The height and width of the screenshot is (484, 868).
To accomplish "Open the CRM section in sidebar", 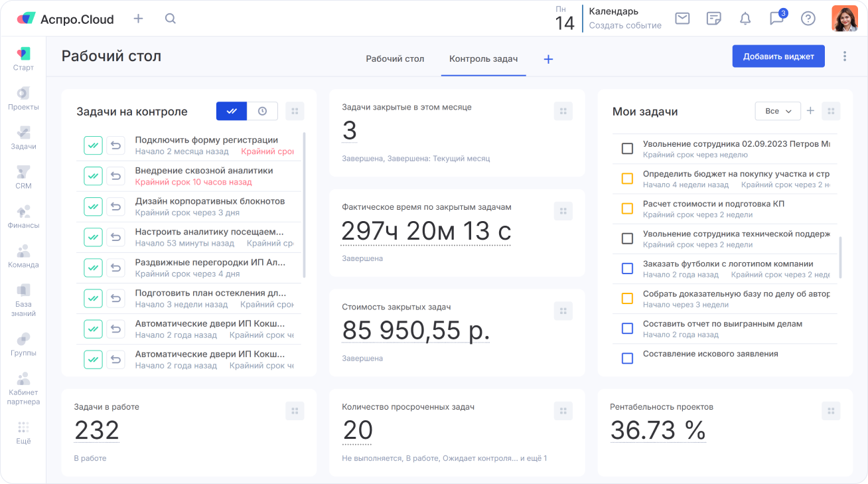I will [23, 177].
